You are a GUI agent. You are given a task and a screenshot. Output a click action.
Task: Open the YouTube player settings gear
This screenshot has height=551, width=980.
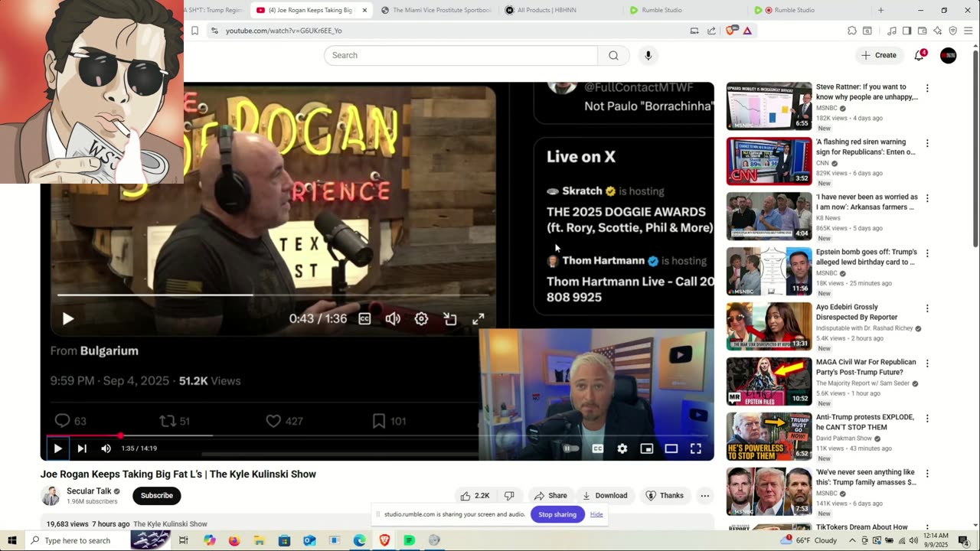tap(622, 448)
